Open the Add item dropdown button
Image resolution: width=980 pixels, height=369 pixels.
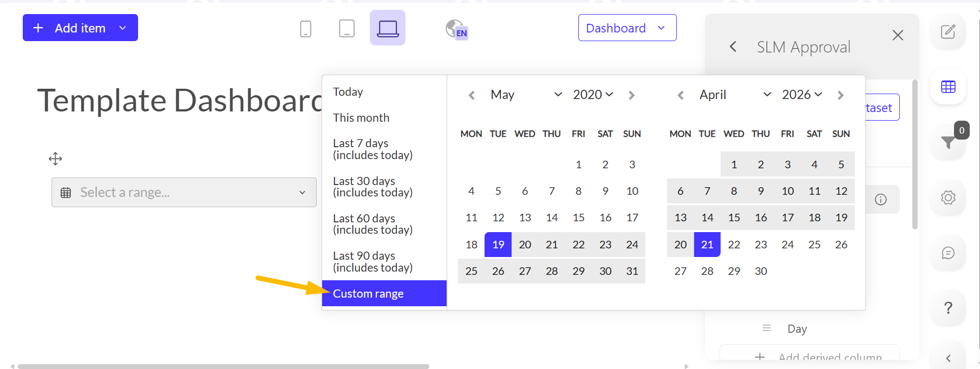pos(80,28)
